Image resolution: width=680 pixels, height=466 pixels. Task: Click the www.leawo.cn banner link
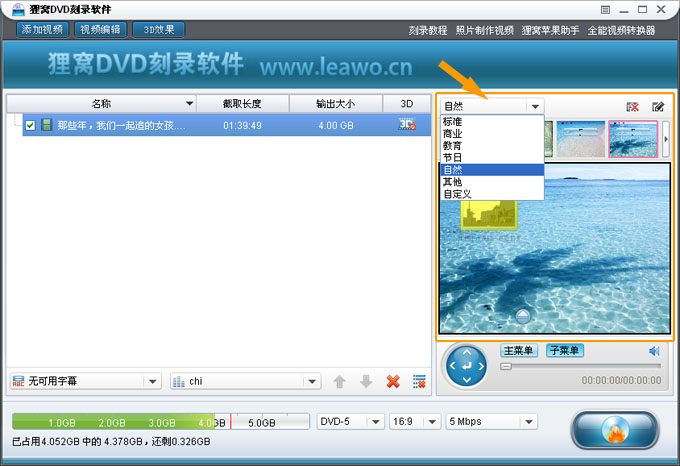point(336,67)
